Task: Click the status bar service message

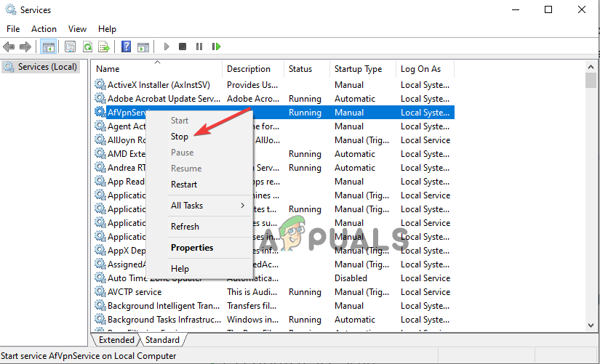Action: pos(89,356)
